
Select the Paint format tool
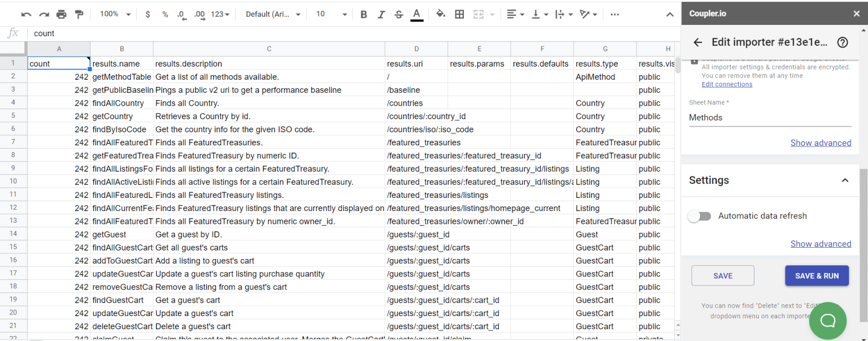click(79, 14)
